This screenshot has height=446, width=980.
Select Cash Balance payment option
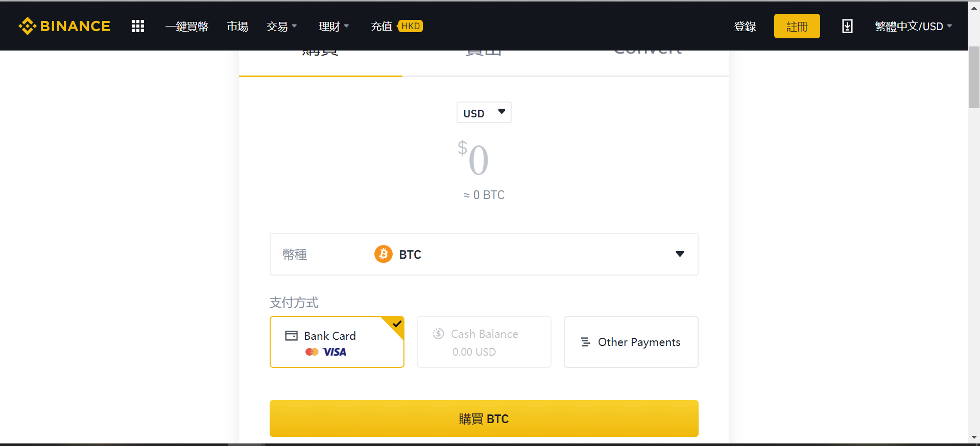[484, 342]
